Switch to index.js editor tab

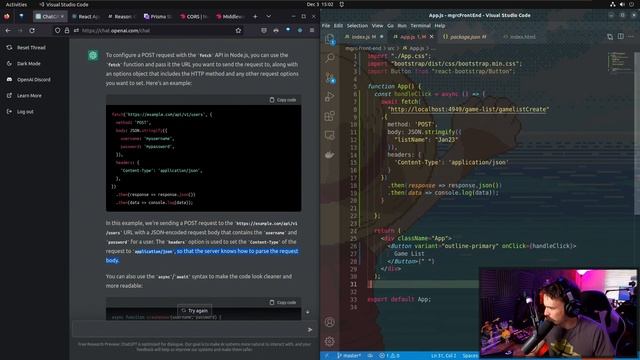[364, 37]
